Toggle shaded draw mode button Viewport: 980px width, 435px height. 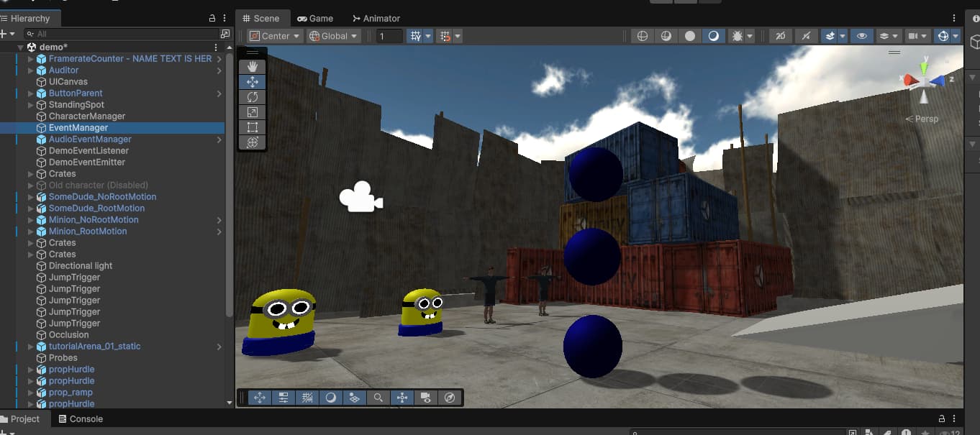point(713,36)
